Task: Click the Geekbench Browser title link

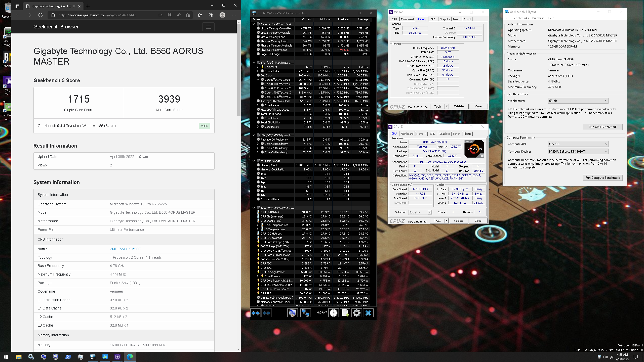Action: [x=56, y=27]
